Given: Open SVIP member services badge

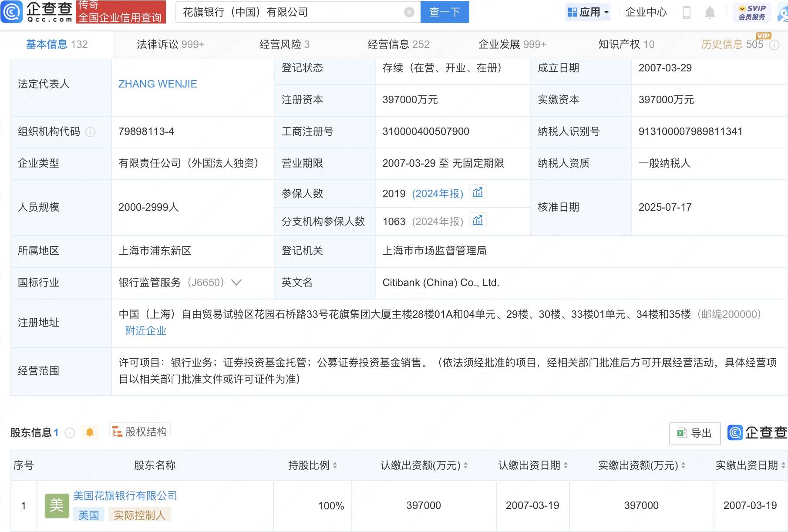Looking at the screenshot, I should [752, 12].
